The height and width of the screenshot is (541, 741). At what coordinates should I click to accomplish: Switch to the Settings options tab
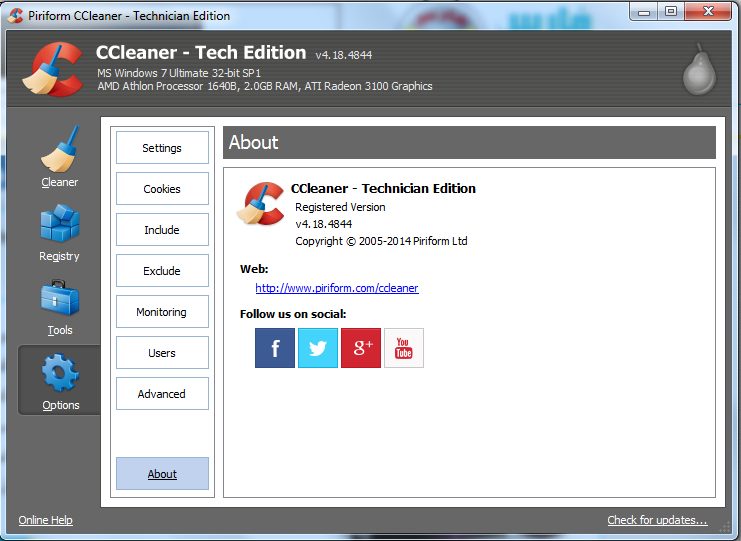162,148
